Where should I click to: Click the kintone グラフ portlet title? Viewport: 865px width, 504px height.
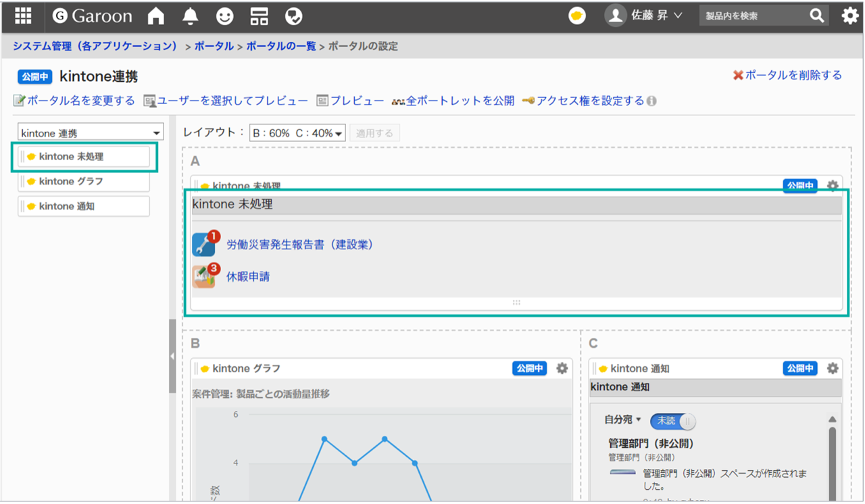246,369
